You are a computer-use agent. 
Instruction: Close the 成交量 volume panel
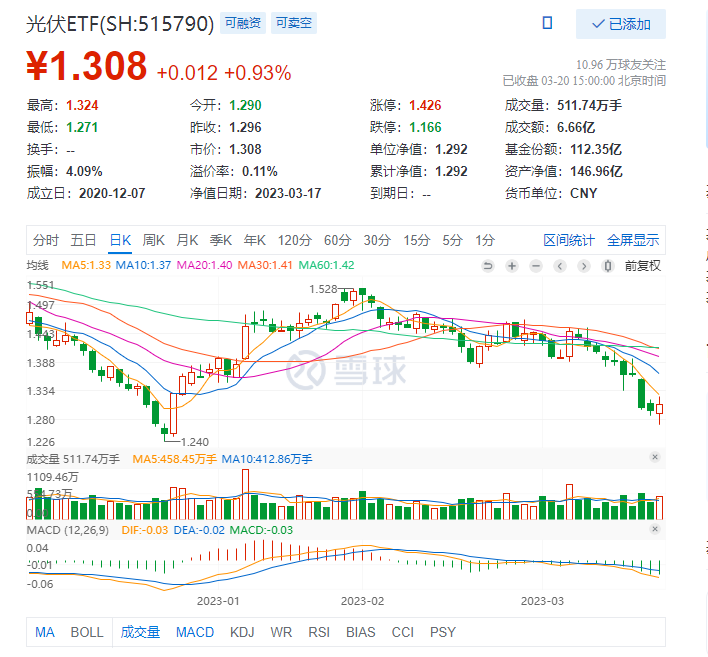coord(655,457)
